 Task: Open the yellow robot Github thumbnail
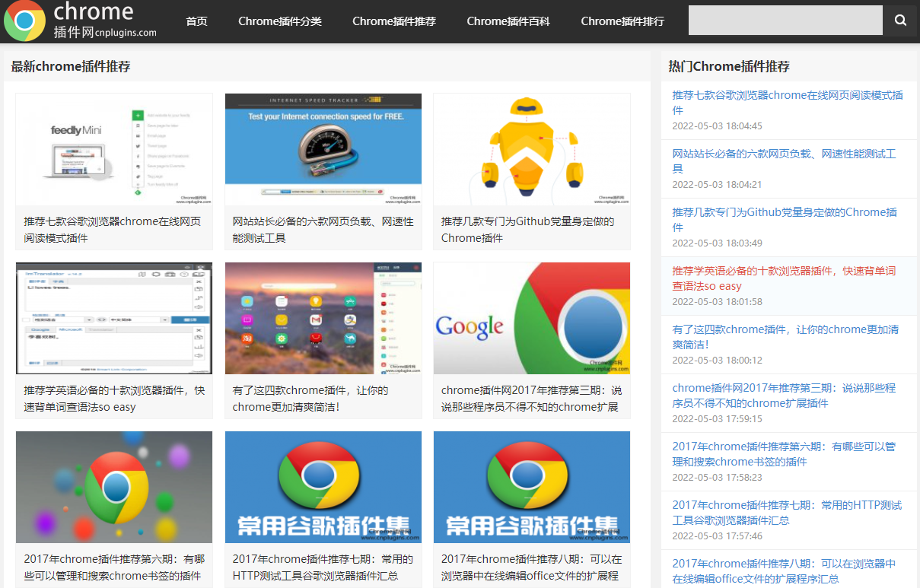click(532, 150)
